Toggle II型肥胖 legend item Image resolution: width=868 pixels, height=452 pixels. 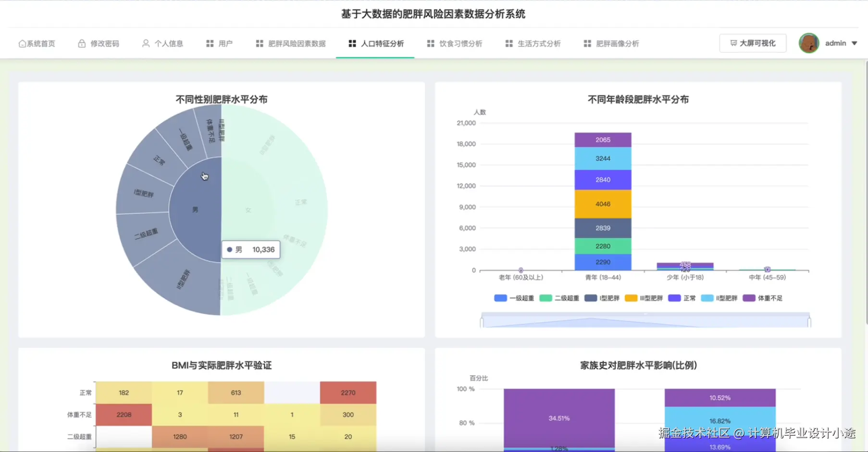[x=719, y=298]
